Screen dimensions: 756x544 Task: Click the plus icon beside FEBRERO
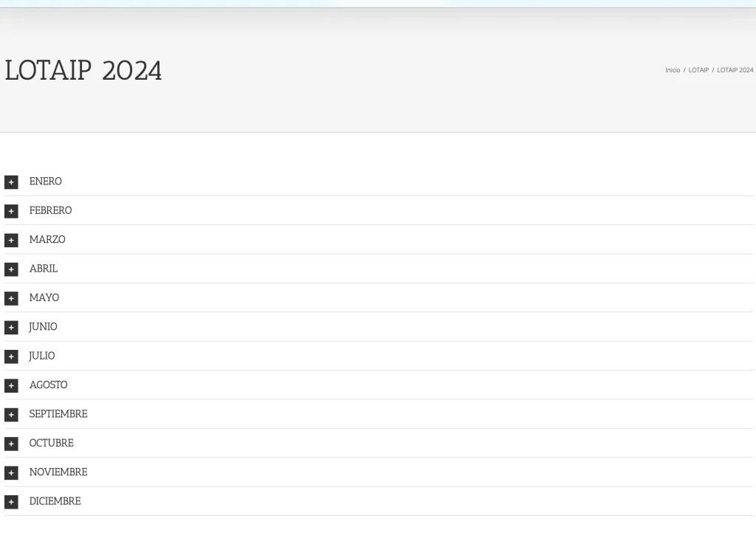[11, 211]
